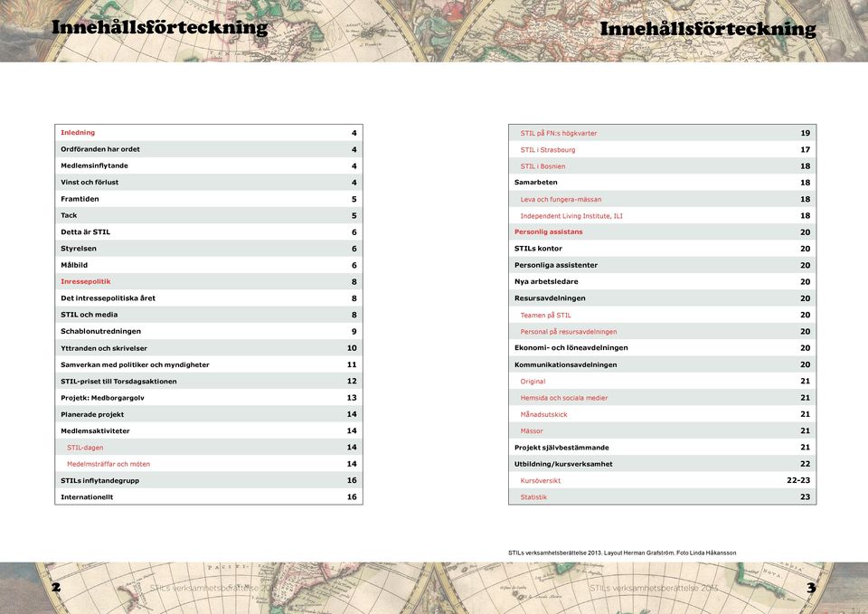The height and width of the screenshot is (614, 868).
Task: Select 'STIL-priset till Torsdagsaktionen' row
Action: coord(209,382)
